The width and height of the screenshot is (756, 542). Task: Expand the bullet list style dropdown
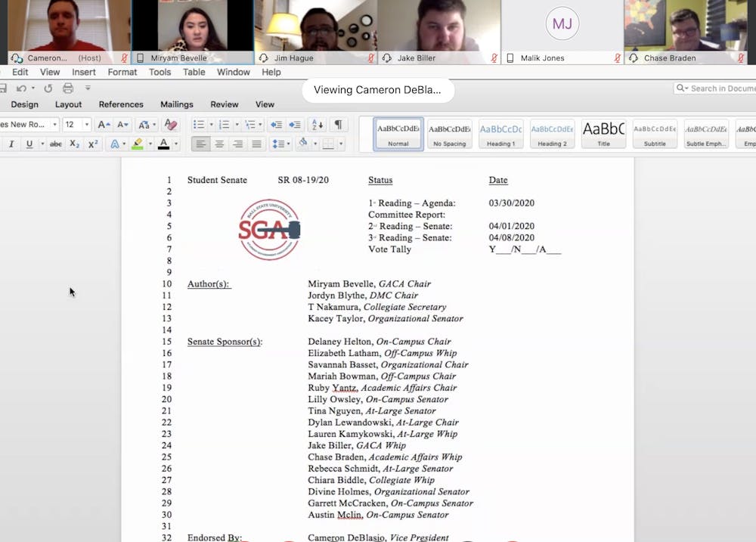211,125
